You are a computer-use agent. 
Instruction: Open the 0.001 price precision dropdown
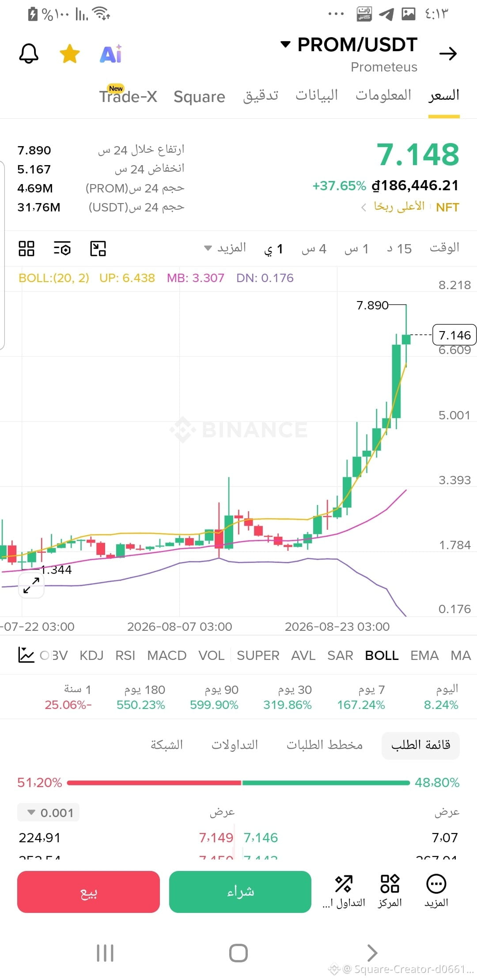(49, 812)
